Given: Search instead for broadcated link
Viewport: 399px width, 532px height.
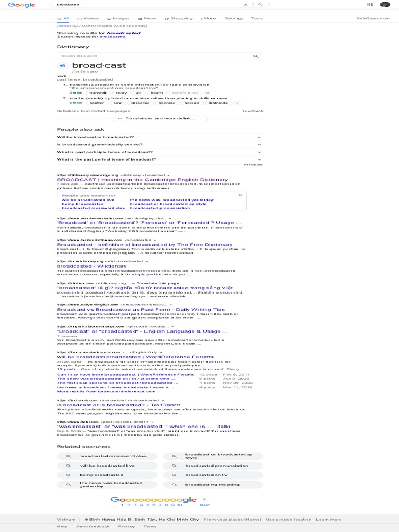Looking at the screenshot, I should coord(112,37).
